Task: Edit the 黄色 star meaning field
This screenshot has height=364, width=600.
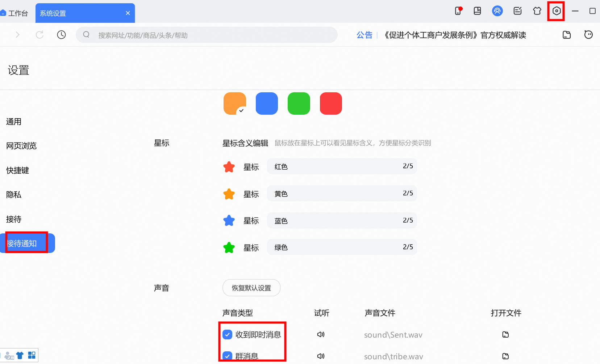Action: pyautogui.click(x=342, y=193)
